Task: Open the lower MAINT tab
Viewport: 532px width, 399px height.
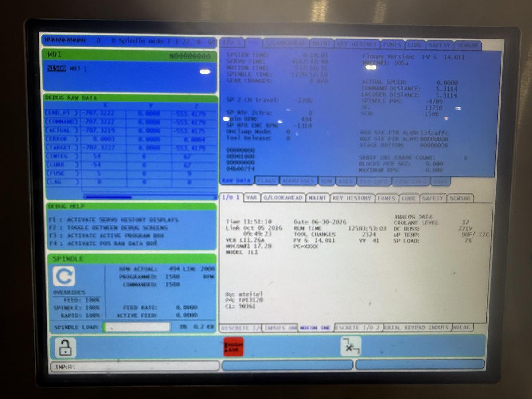Action: [317, 198]
